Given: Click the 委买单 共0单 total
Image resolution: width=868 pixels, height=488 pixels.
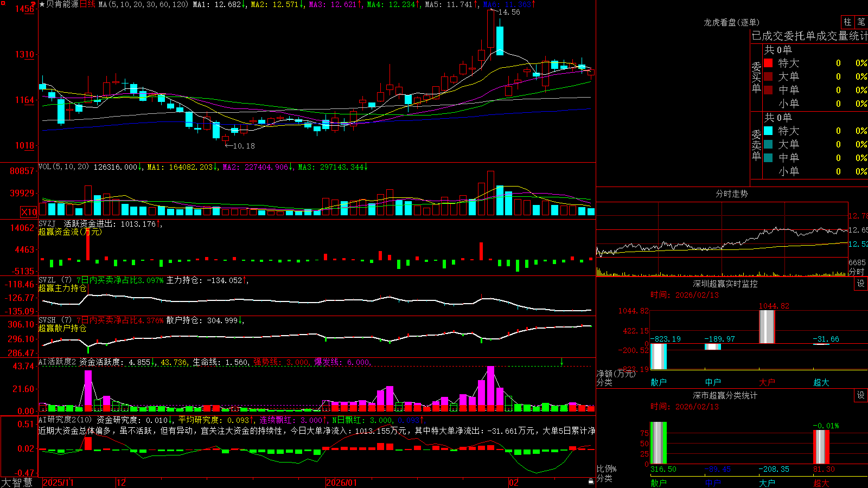Looking at the screenshot, I should 778,50.
